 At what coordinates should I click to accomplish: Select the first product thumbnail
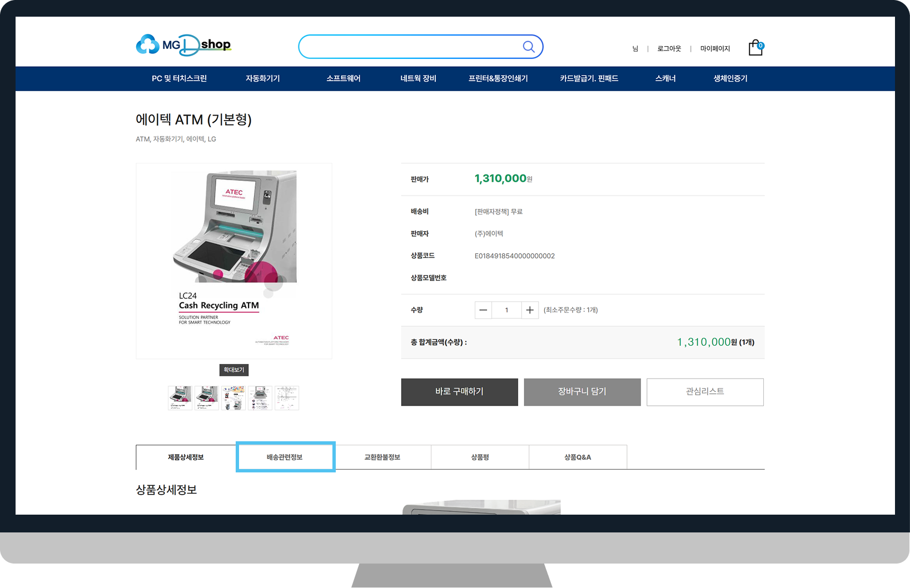[x=180, y=398]
